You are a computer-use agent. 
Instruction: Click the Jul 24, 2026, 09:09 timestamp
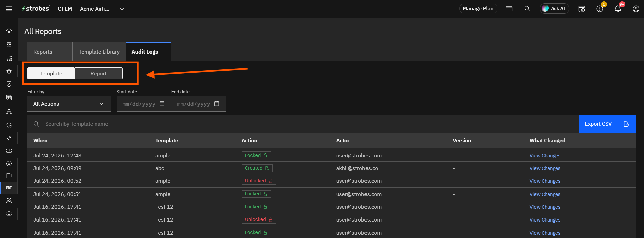point(57,168)
